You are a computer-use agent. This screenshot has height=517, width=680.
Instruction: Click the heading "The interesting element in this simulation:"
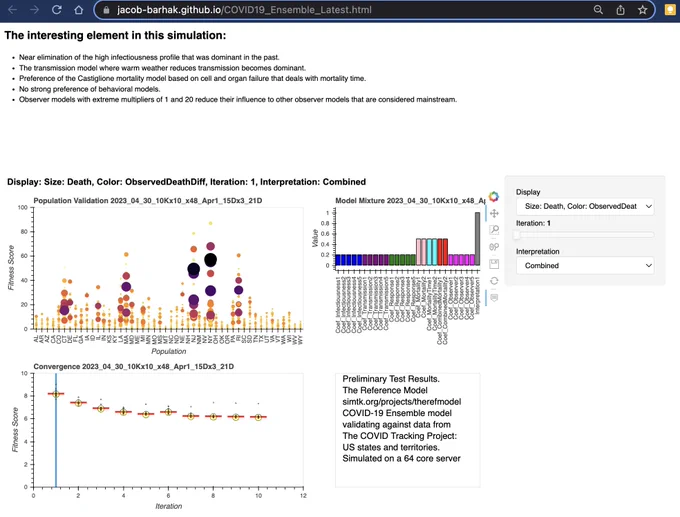(x=115, y=35)
